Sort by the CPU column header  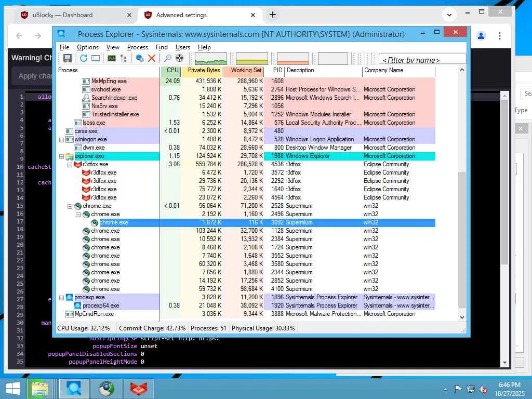tap(170, 70)
